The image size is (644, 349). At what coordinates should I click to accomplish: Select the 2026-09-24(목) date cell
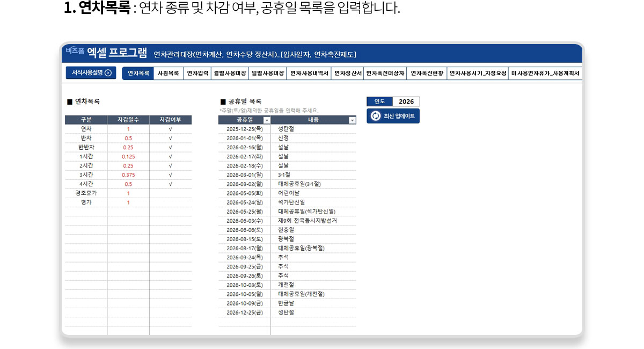[244, 257]
